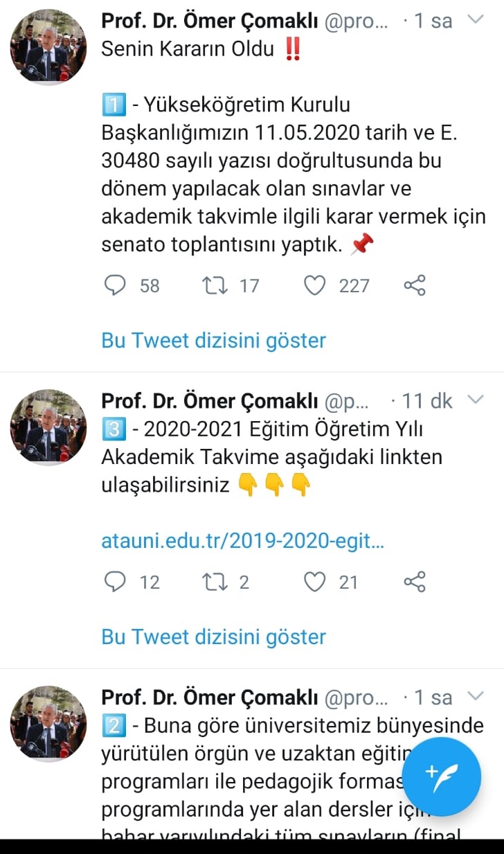
Task: Like the tweet with 227 likes
Action: tap(315, 285)
